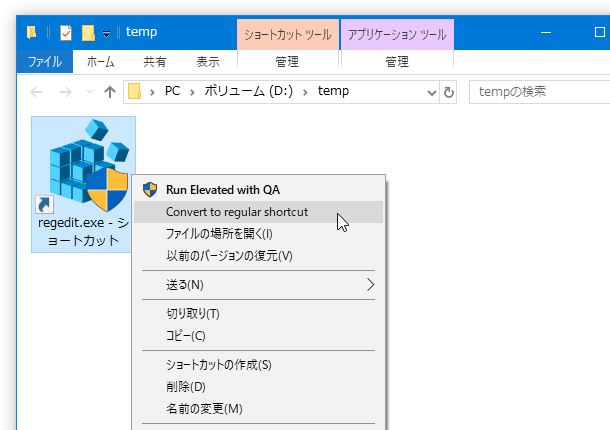The width and height of the screenshot is (610, 430).
Task: Expand the chevron after PC in address bar
Action: pyautogui.click(x=192, y=92)
